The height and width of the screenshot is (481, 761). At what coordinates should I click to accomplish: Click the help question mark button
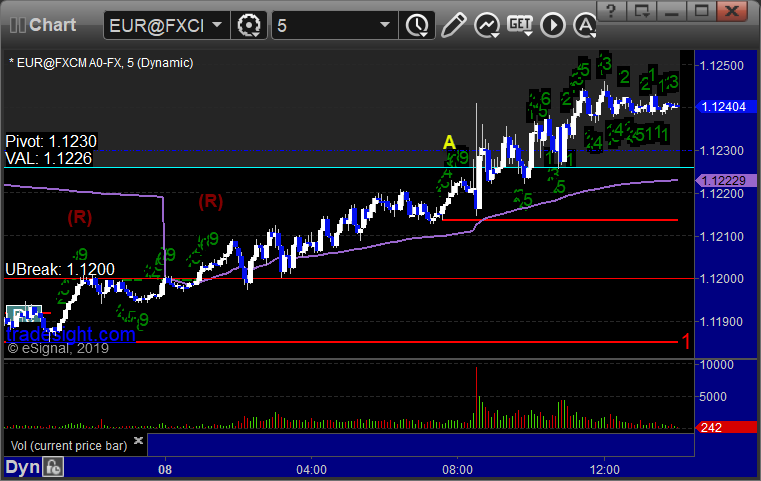coord(611,10)
